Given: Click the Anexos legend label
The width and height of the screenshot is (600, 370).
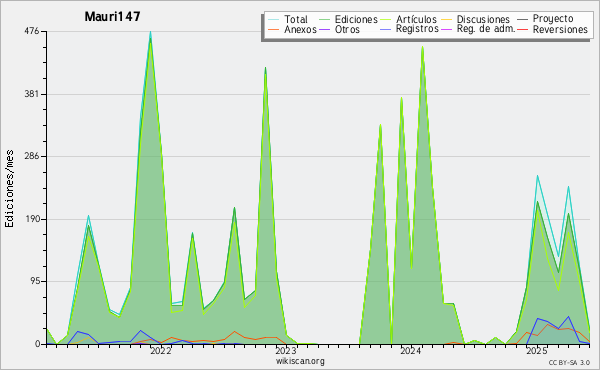Looking at the screenshot, I should pyautogui.click(x=300, y=29).
